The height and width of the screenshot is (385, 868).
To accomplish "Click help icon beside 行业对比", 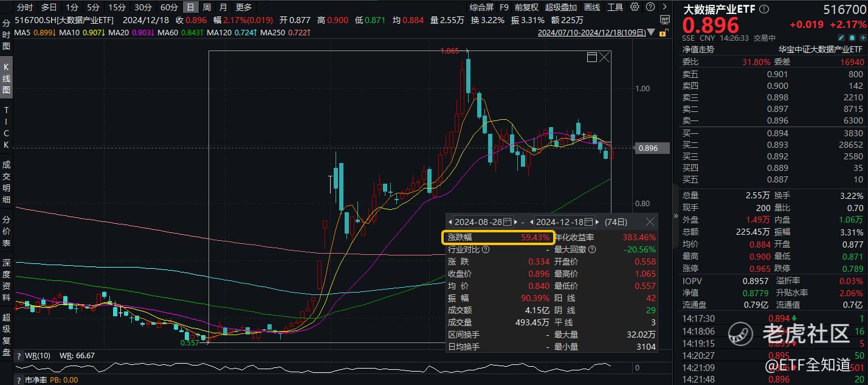I will [485, 249].
